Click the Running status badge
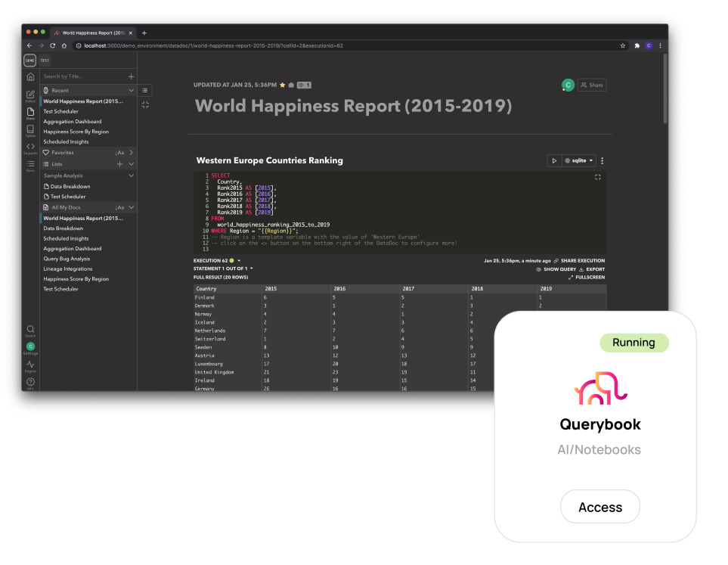Image resolution: width=728 pixels, height=565 pixels. tap(634, 343)
